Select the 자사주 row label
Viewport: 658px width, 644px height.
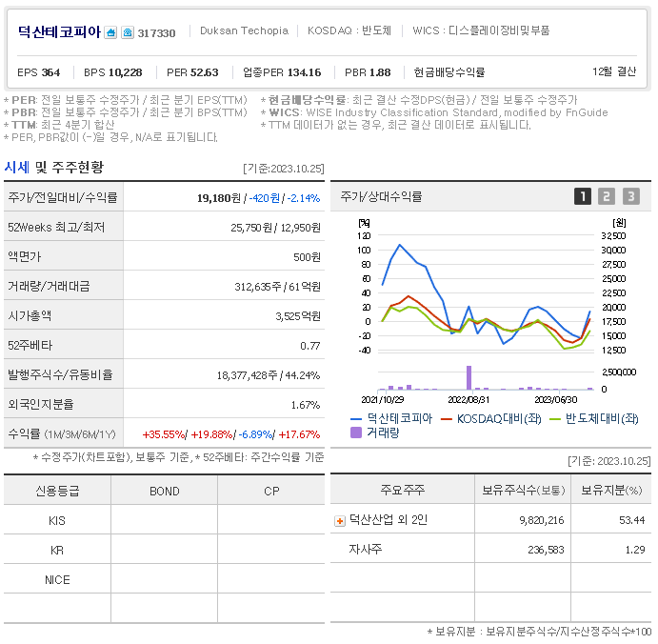366,549
